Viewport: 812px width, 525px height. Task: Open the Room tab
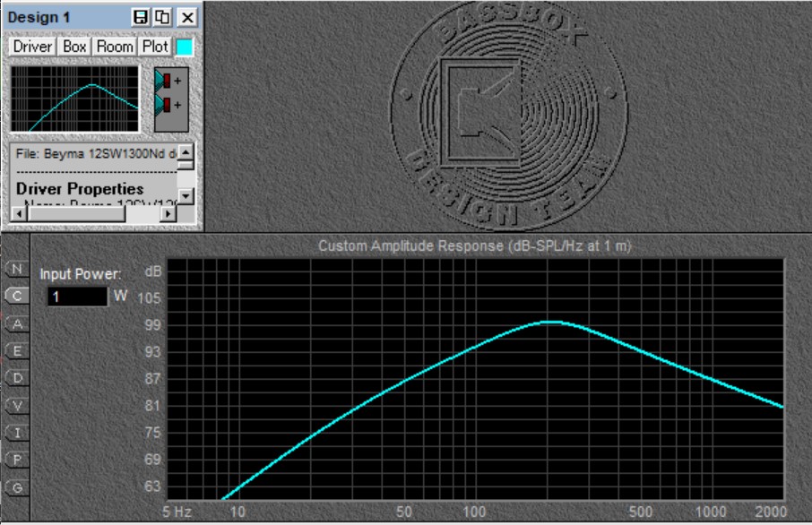tap(115, 47)
